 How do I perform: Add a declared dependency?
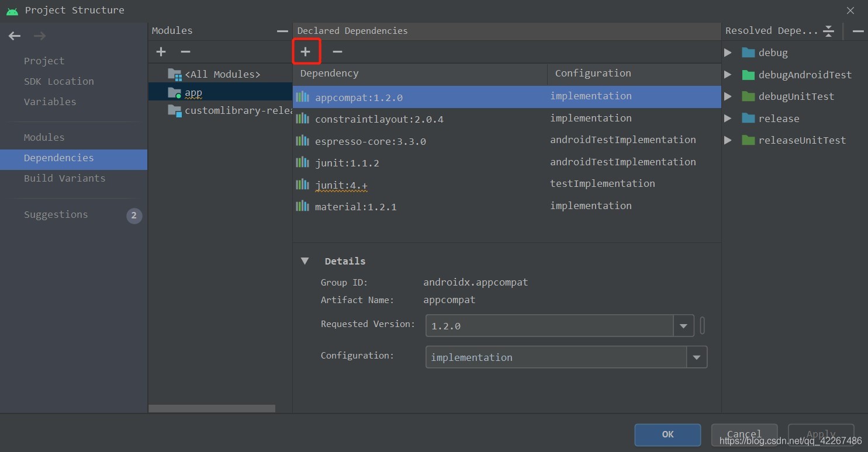point(305,51)
